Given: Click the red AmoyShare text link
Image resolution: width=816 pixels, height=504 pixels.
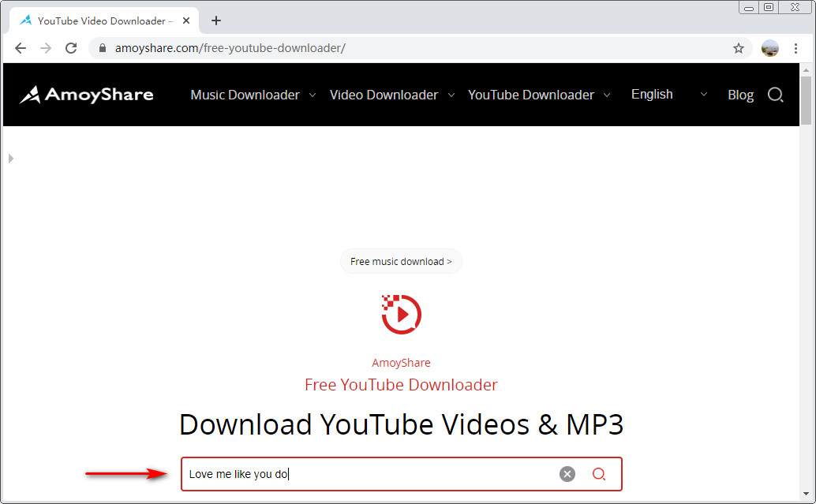Looking at the screenshot, I should click(401, 363).
